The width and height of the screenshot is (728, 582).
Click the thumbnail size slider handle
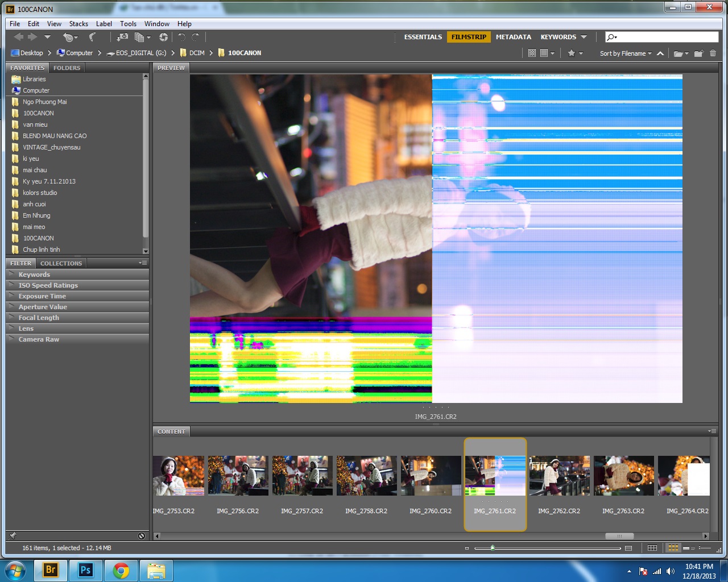[x=493, y=548]
